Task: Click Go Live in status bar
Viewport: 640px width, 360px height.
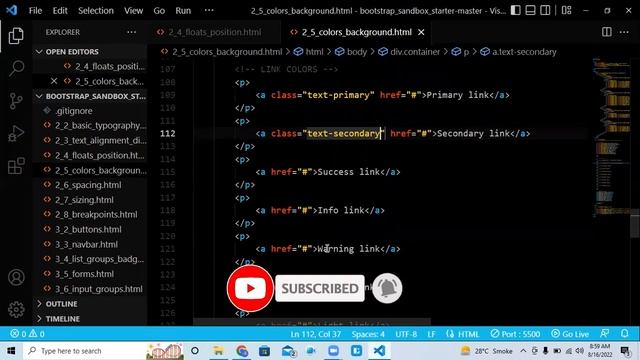Action: (570, 334)
